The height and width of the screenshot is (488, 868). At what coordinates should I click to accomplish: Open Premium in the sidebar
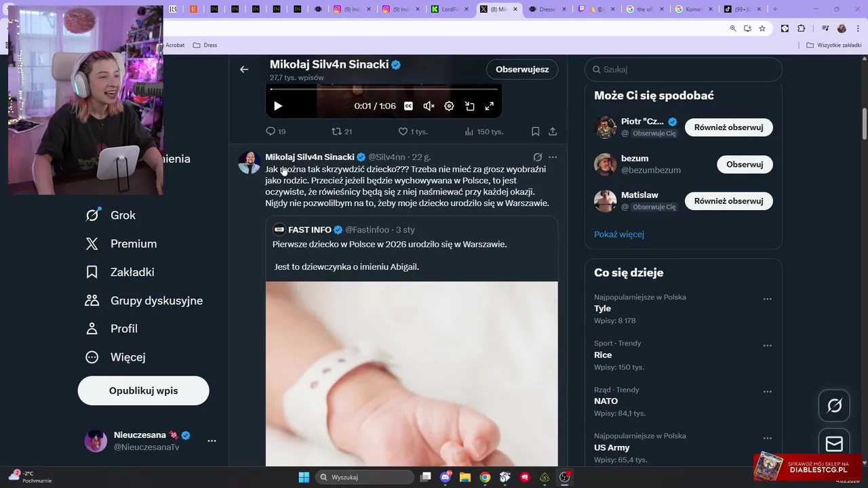point(121,243)
